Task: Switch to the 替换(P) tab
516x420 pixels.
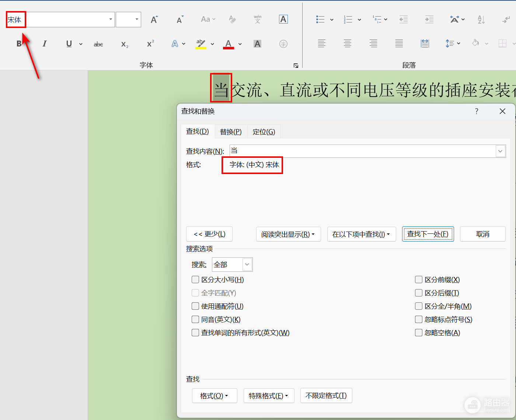Action: pyautogui.click(x=231, y=132)
